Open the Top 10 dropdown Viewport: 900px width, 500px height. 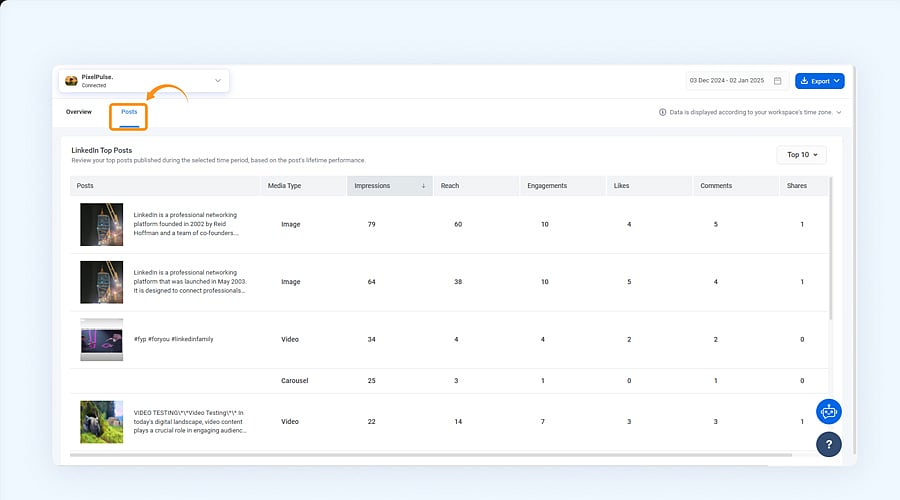pos(801,155)
